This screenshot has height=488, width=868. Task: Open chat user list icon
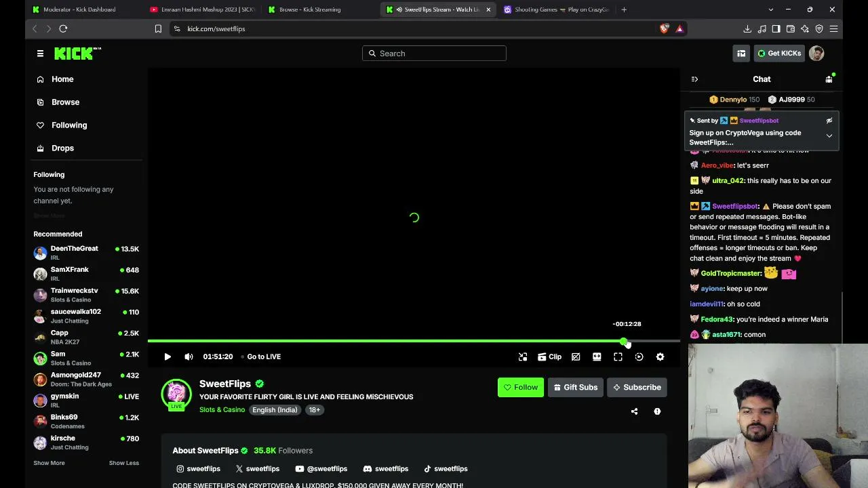(x=829, y=79)
